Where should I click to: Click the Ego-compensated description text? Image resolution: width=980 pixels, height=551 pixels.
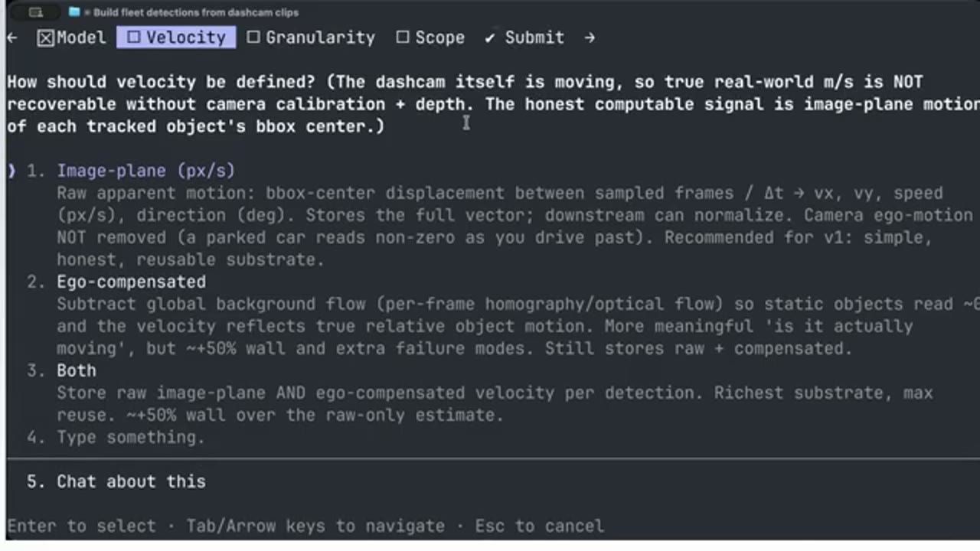[x=518, y=326]
